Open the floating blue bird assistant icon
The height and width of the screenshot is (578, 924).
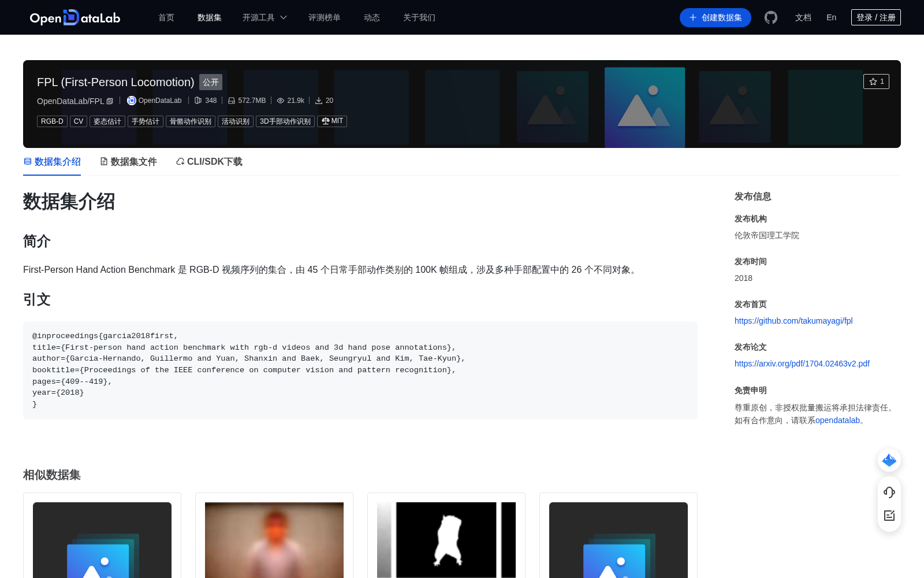tap(889, 460)
